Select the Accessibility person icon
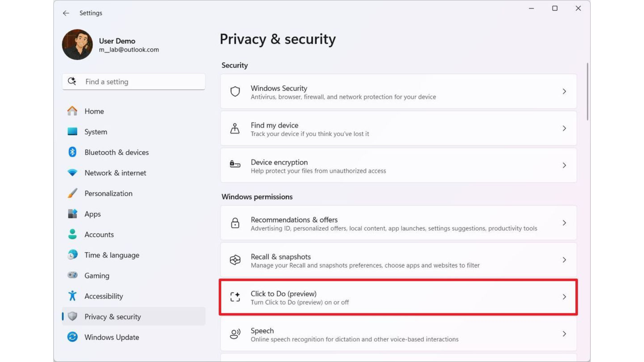The width and height of the screenshot is (644, 362). point(72,296)
